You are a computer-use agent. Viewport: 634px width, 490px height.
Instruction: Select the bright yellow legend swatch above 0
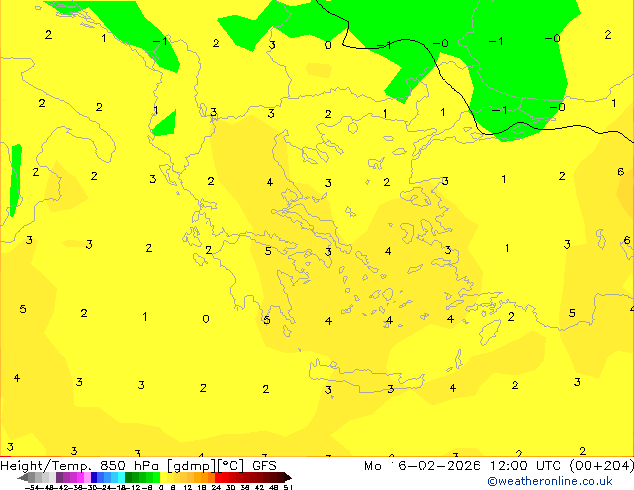pos(163,477)
